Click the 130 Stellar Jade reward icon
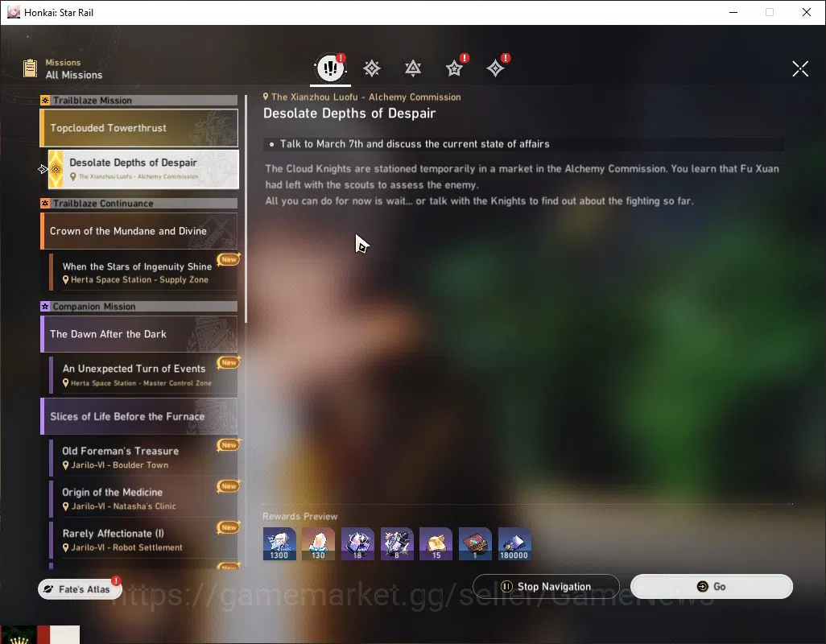 (x=318, y=543)
